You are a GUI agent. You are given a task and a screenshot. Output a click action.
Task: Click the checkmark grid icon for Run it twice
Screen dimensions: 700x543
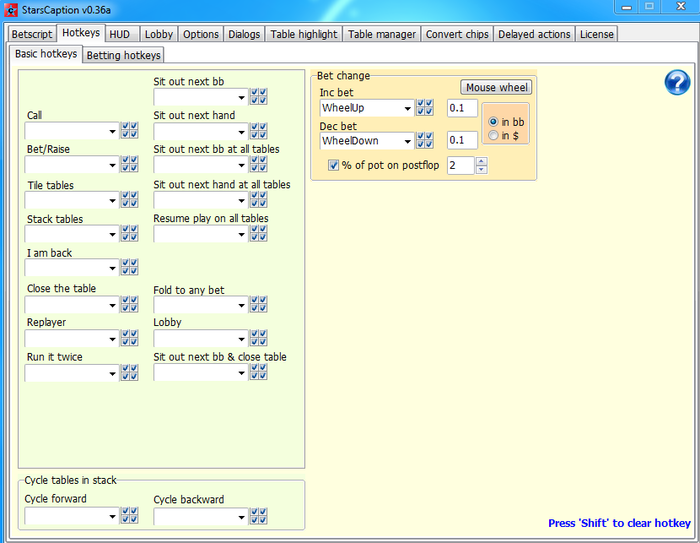[129, 372]
